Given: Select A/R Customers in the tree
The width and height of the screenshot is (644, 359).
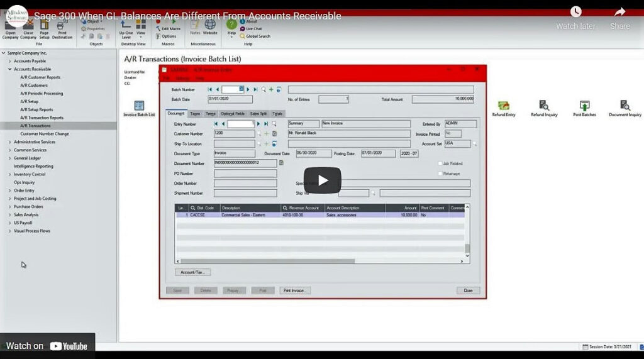Looking at the screenshot, I should pos(34,86).
